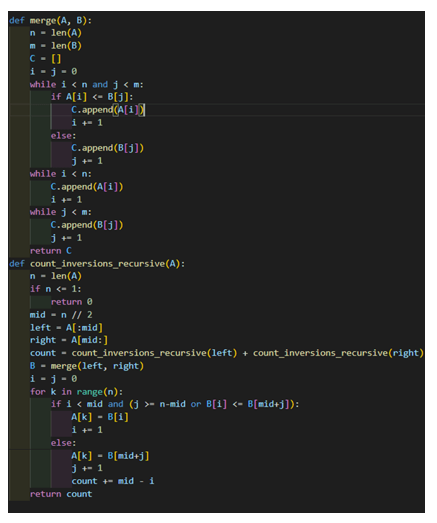Screen dimensions: 437x523
Task: Place cursor on 'n = len(A)' in merge
Action: click(55, 33)
